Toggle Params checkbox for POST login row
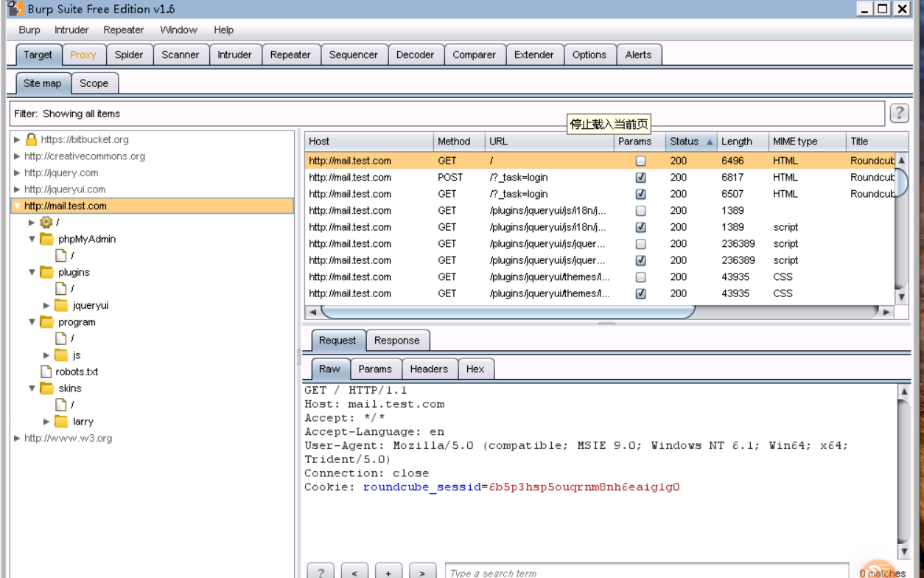The image size is (924, 578). point(640,178)
